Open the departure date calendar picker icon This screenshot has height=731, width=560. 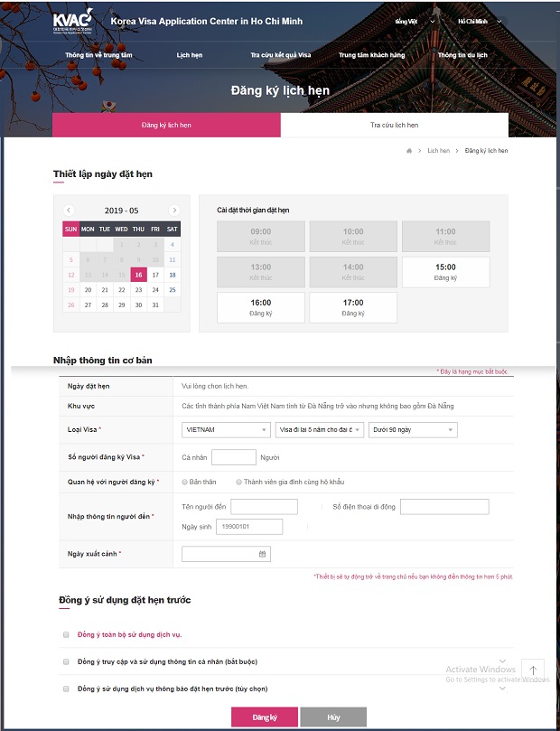pos(262,554)
